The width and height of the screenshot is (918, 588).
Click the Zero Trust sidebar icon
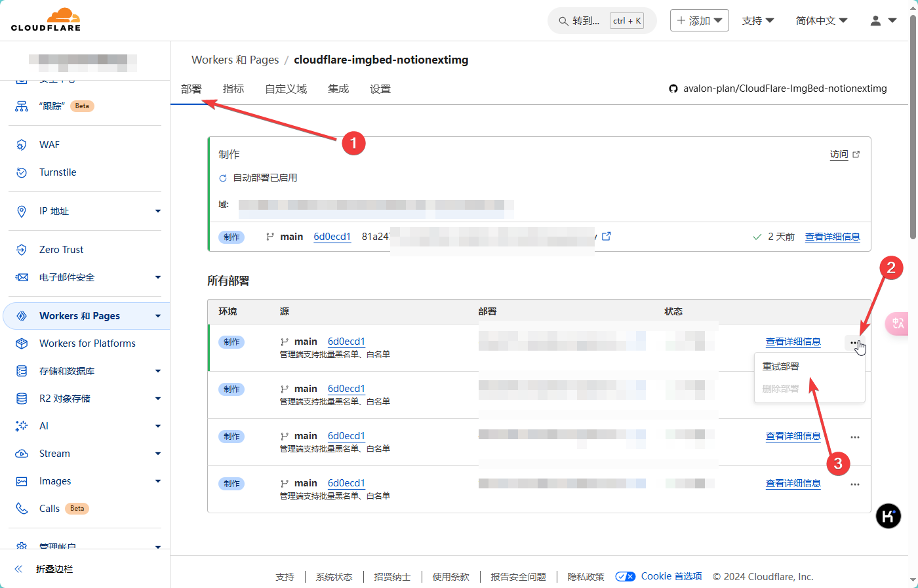22,250
